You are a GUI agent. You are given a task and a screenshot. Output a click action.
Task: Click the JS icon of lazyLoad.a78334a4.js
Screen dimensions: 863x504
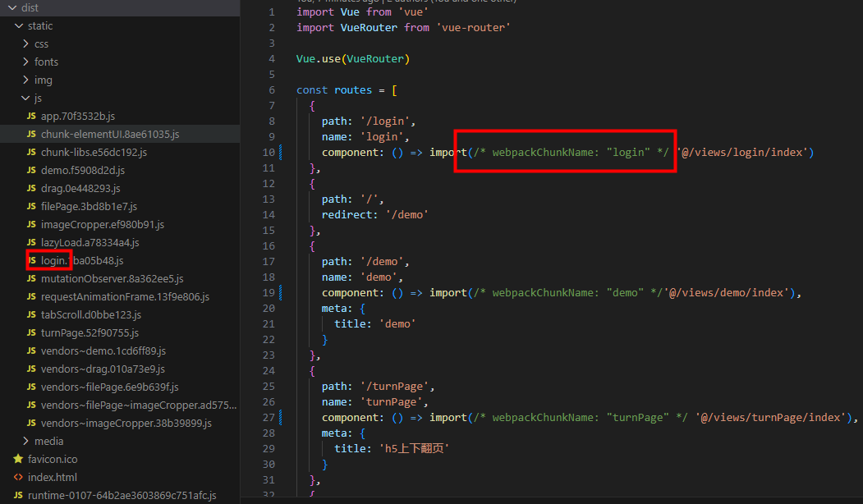pyautogui.click(x=31, y=243)
